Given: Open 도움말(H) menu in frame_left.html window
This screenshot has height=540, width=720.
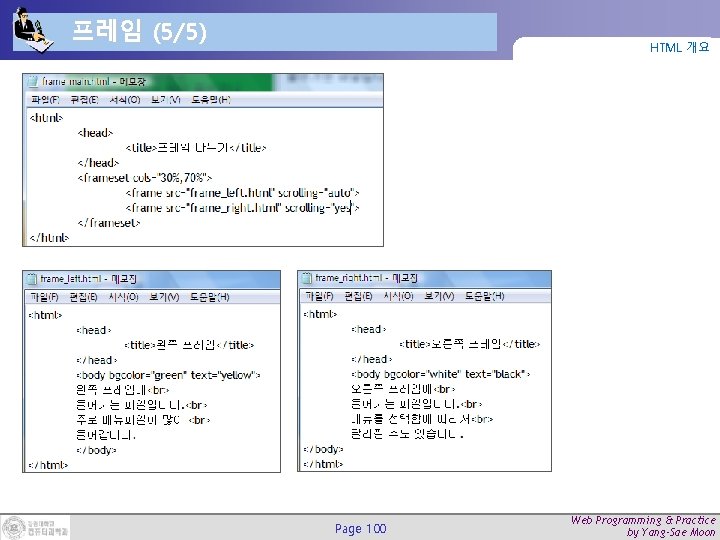Looking at the screenshot, I should (x=209, y=297).
